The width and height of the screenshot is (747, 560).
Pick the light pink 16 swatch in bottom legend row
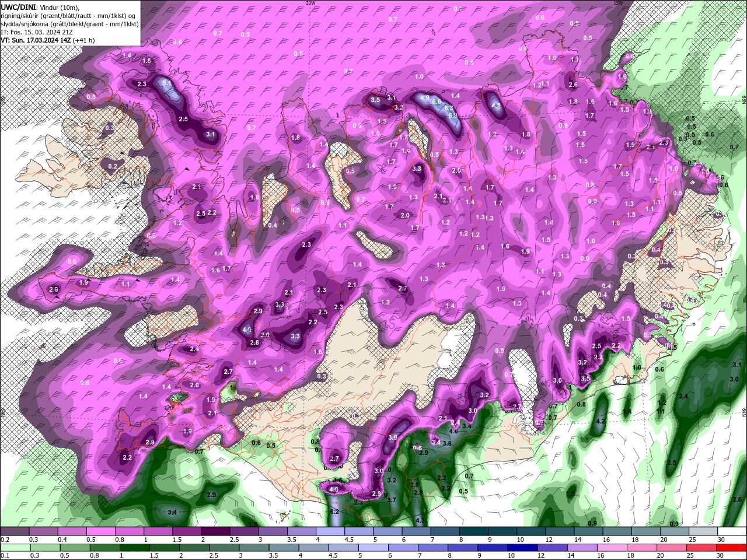[x=612, y=548]
